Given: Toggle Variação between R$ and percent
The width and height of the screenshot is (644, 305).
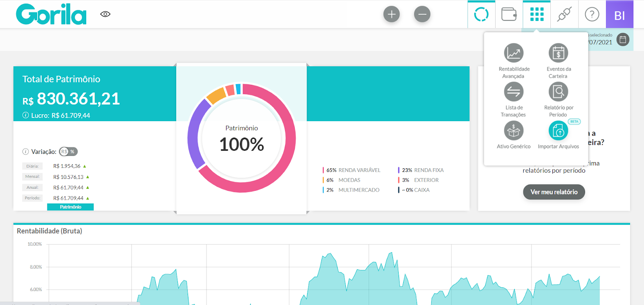Looking at the screenshot, I should pyautogui.click(x=68, y=151).
